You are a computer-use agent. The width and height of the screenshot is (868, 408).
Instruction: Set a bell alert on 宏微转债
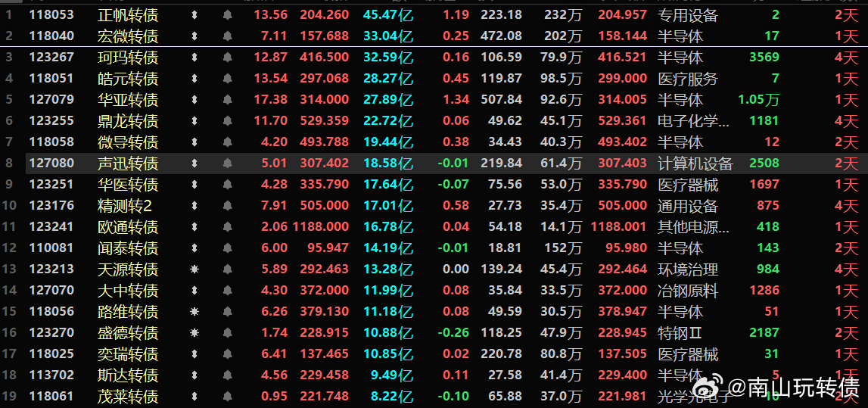227,36
